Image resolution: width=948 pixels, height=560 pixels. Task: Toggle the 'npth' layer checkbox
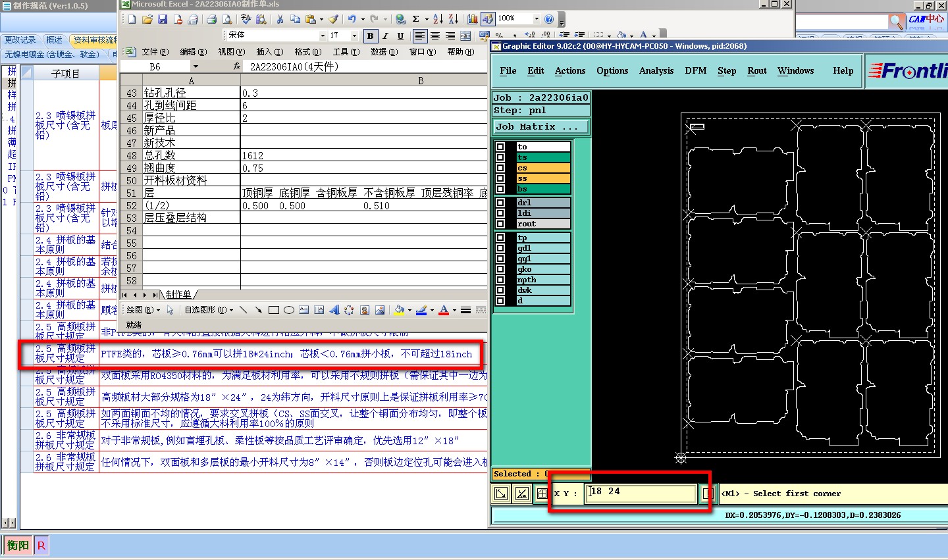tap(500, 280)
